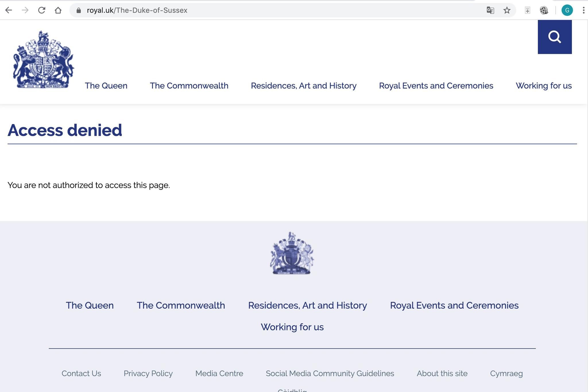The image size is (588, 392).
Task: Click the Contact Us footer link
Action: pyautogui.click(x=81, y=373)
